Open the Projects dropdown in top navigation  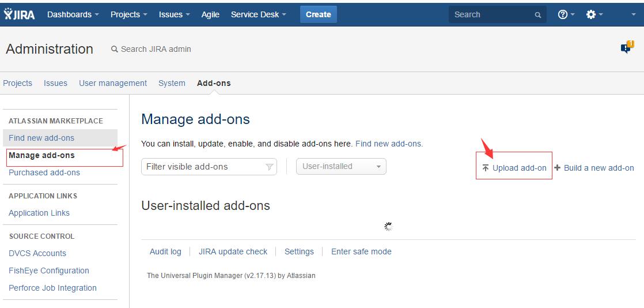129,14
